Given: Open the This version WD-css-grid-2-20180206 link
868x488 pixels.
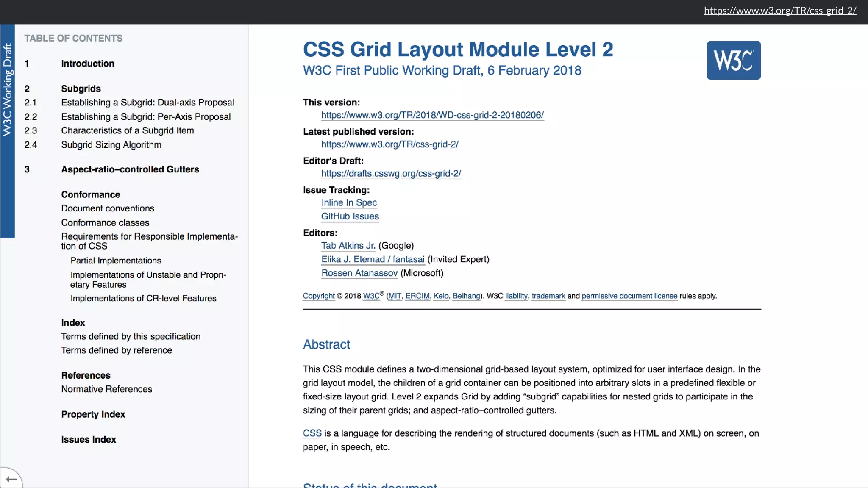Looking at the screenshot, I should [x=432, y=115].
